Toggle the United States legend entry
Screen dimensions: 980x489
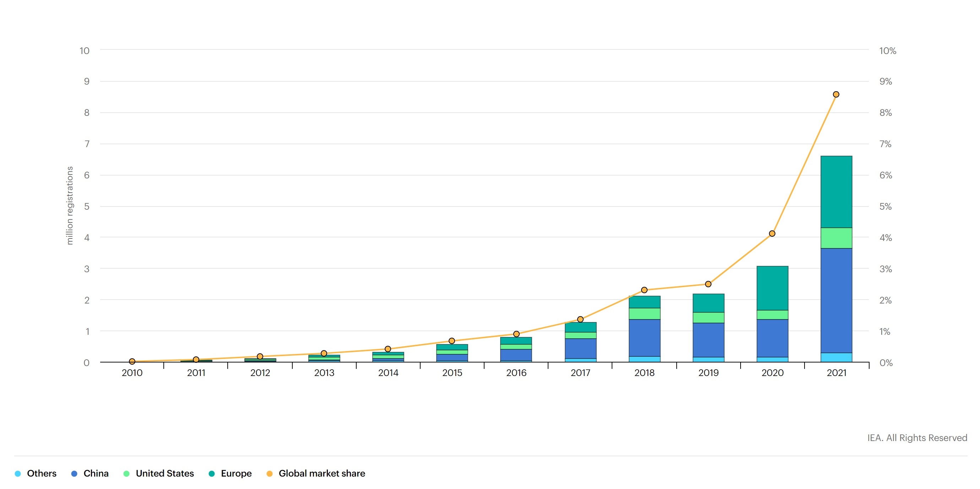click(164, 473)
